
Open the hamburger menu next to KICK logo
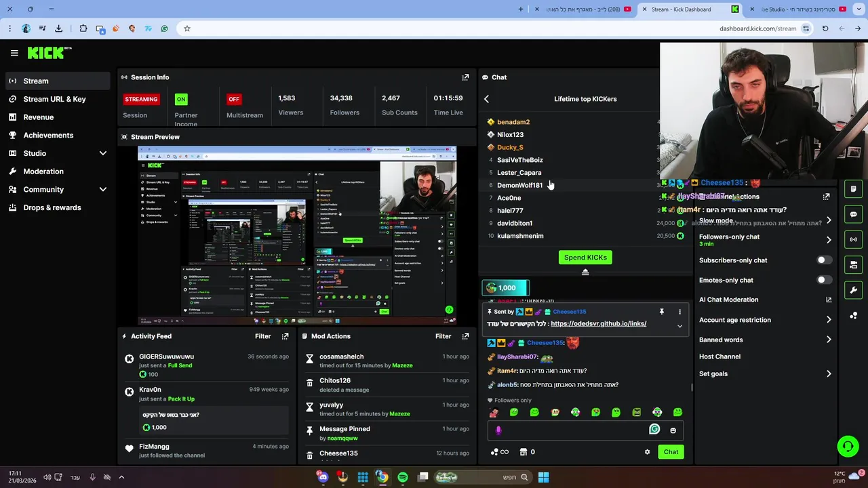[x=14, y=53]
